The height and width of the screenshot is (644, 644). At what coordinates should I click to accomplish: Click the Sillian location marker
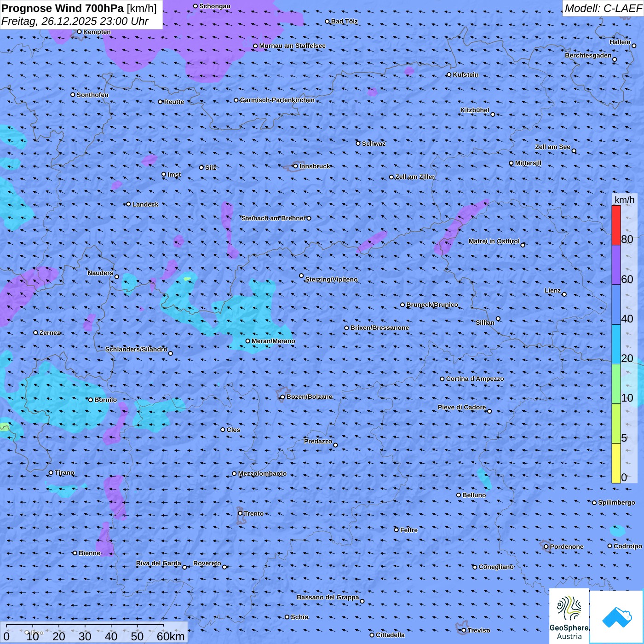click(498, 318)
